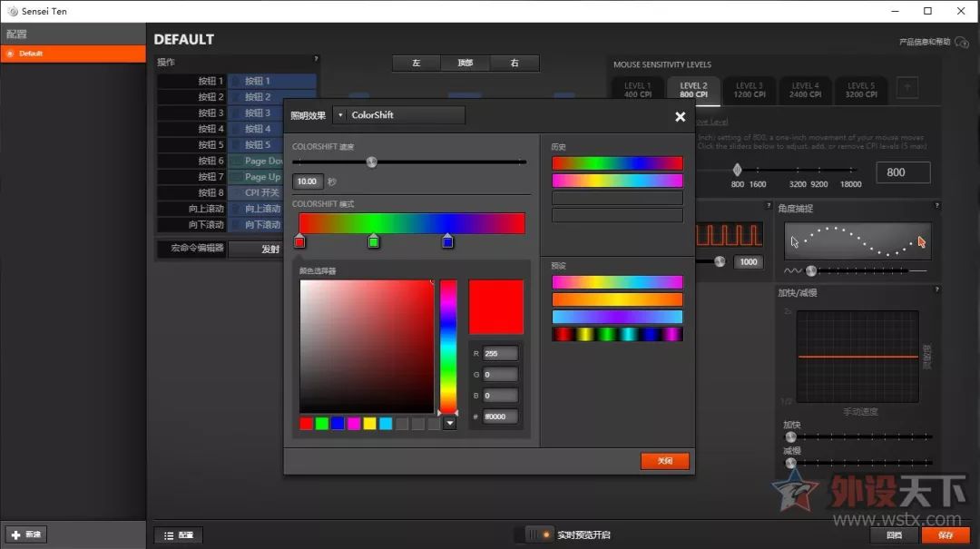Switch to the 左 left view tab
Screen dimensions: 980x549
416,64
